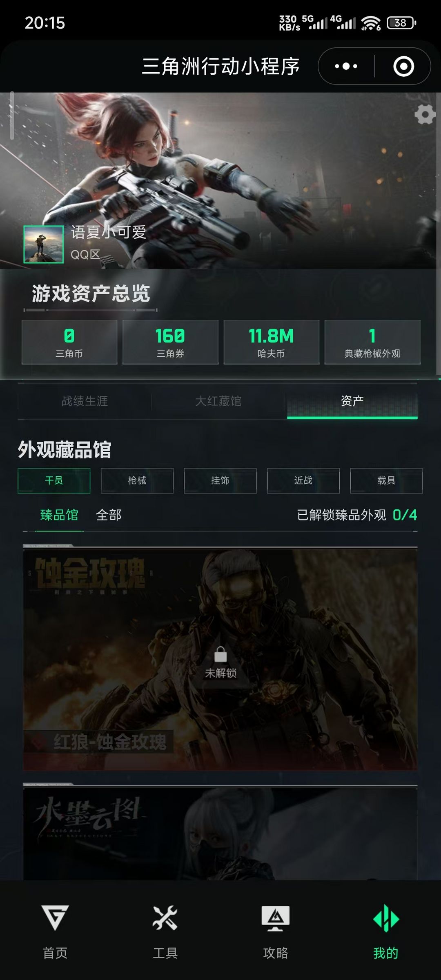The width and height of the screenshot is (441, 980).
Task: Open the mini program three-dot menu
Action: click(x=346, y=66)
